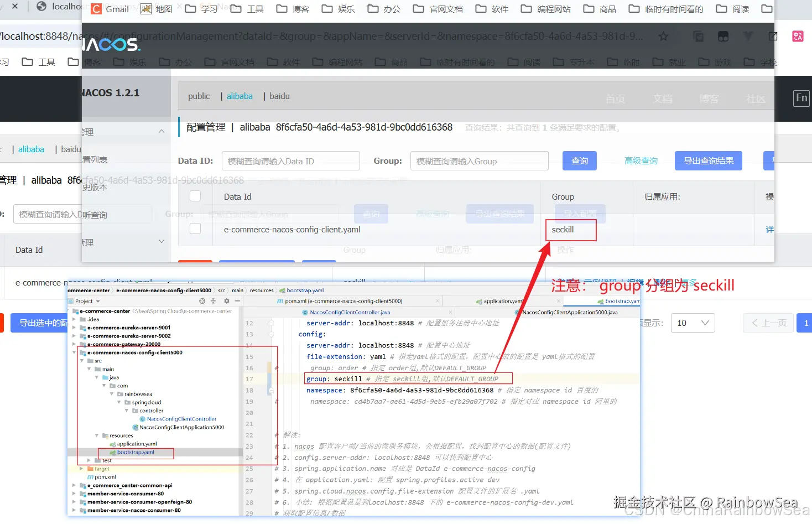Click the blue 查询 button
The image size is (812, 524).
coord(580,161)
